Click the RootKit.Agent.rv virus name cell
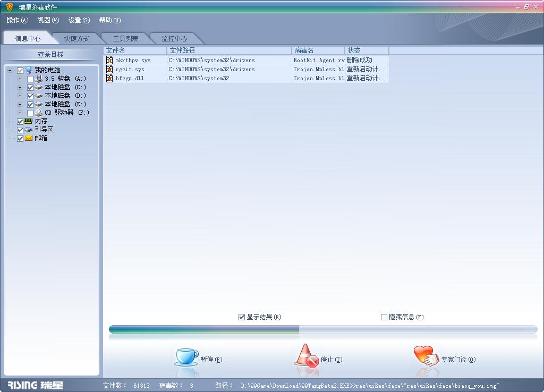Screen dimensions: 544x392 click(x=319, y=61)
